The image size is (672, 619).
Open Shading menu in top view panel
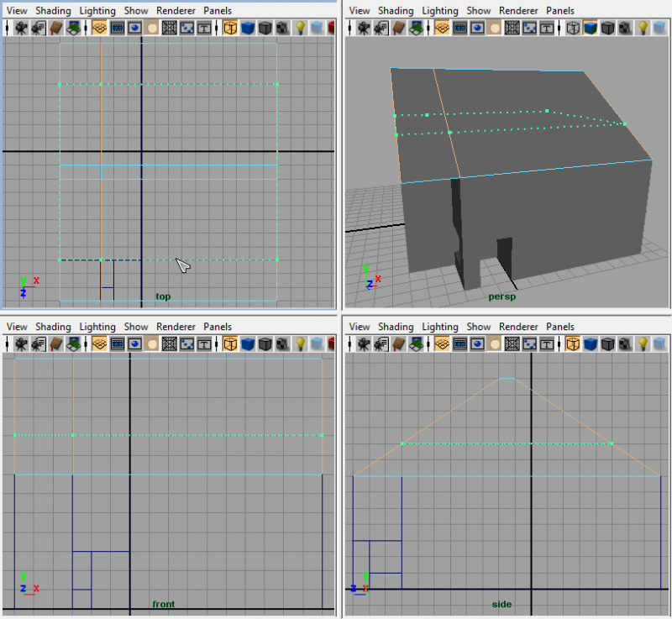tap(53, 11)
